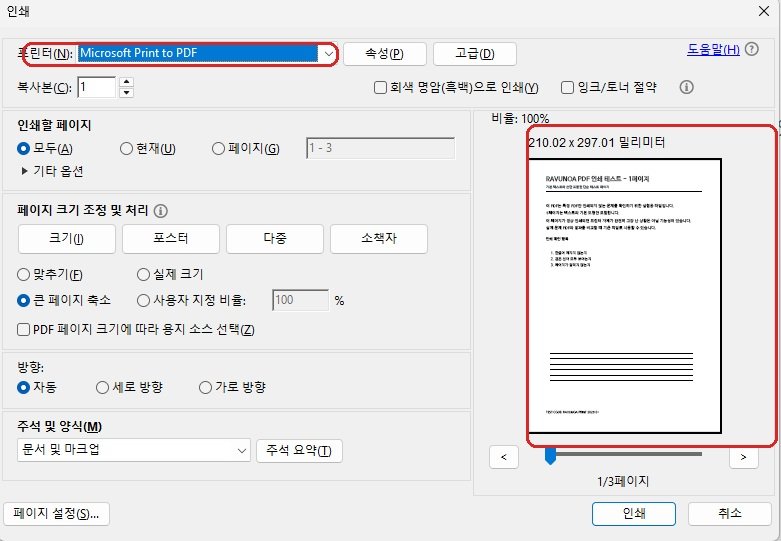Click the preview page slider handle
This screenshot has width=781, height=541.
[x=550, y=456]
